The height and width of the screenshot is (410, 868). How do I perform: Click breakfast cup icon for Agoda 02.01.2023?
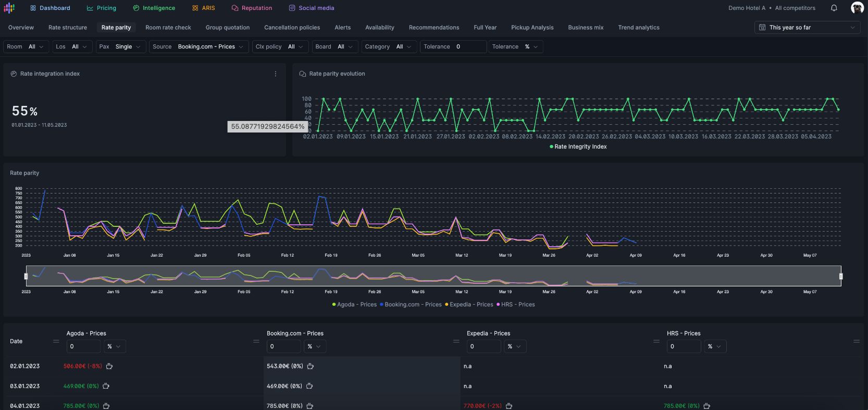click(x=109, y=366)
